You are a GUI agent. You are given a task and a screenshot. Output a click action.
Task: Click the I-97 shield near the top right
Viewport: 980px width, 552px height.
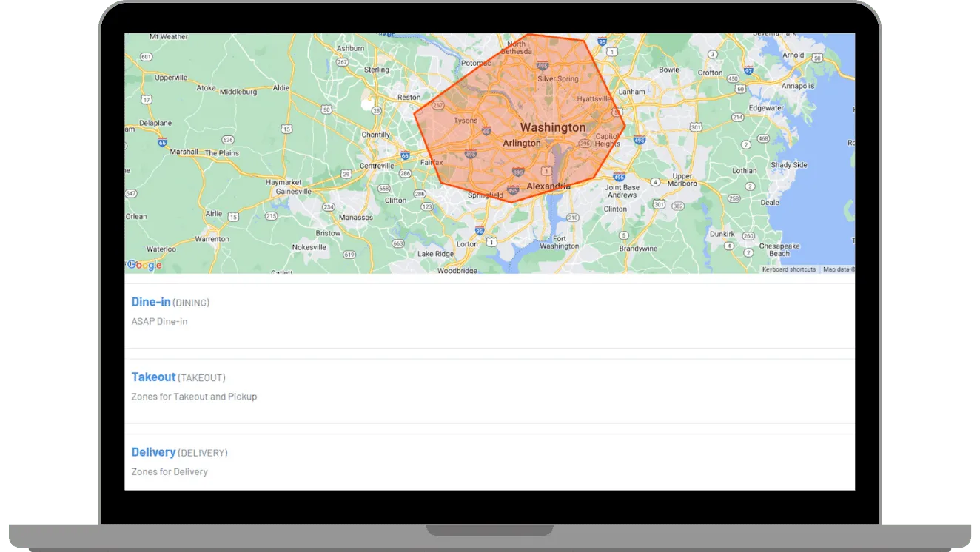pyautogui.click(x=748, y=71)
